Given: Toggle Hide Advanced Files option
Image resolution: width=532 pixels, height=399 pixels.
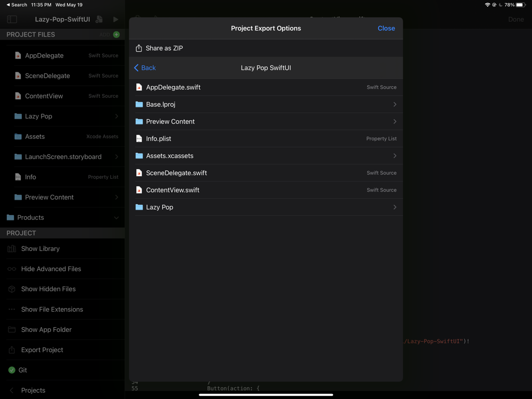Looking at the screenshot, I should 62,269.
